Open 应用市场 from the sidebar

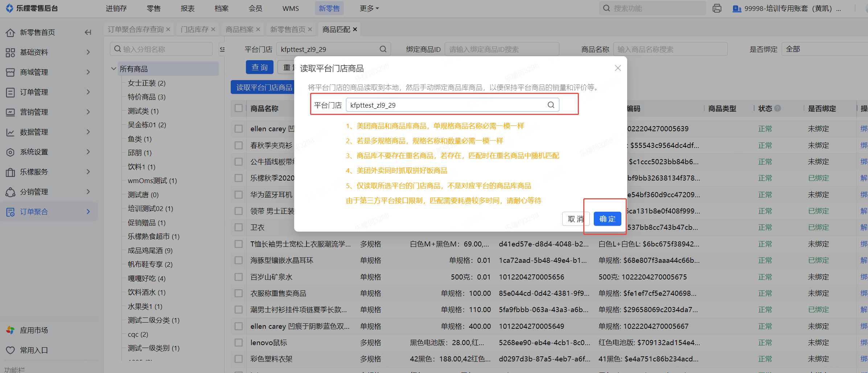coord(34,330)
